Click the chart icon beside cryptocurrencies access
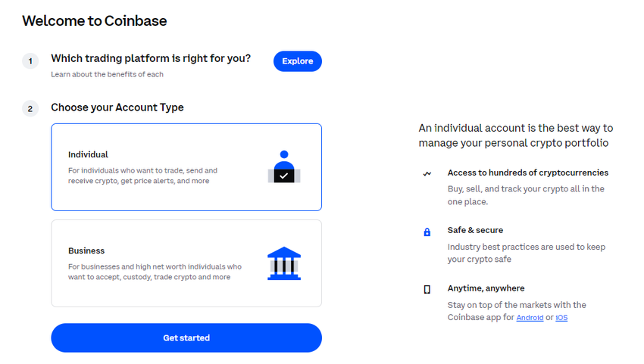 pos(427,173)
